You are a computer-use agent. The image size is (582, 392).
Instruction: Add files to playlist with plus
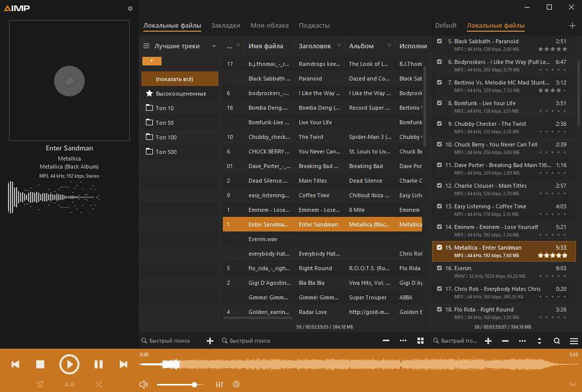[488, 341]
